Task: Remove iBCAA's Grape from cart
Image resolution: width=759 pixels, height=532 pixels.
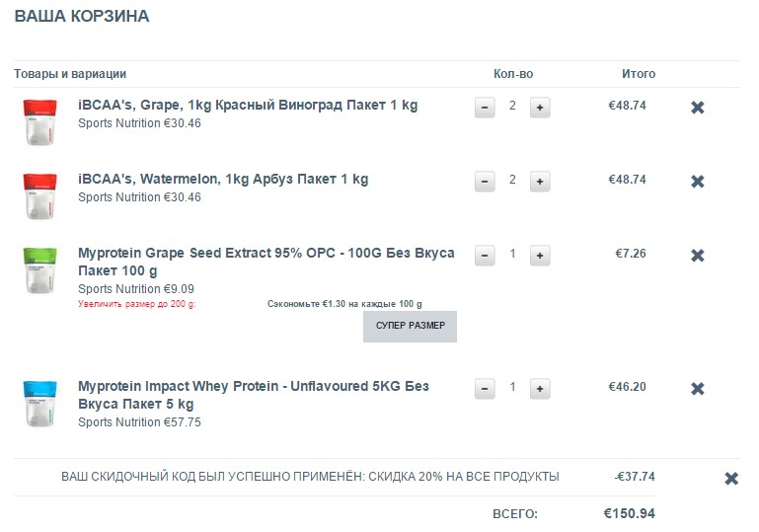Action: coord(697,107)
